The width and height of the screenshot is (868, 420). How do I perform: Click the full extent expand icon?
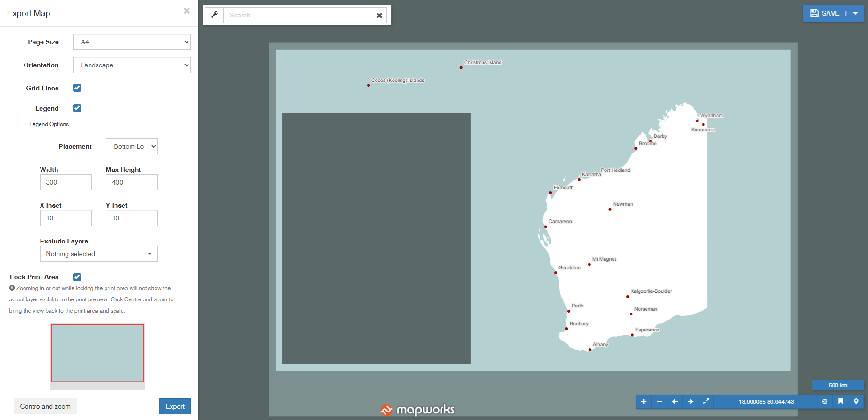pyautogui.click(x=706, y=402)
